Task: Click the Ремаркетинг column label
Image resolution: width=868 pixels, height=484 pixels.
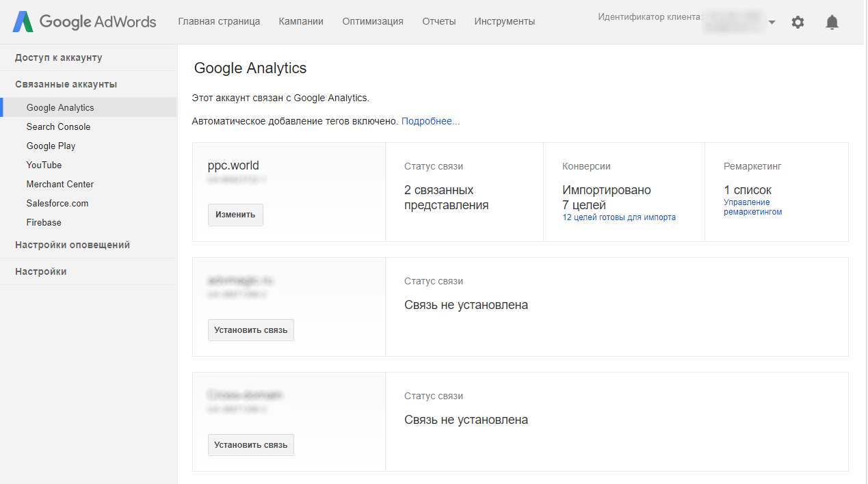Action: point(752,166)
